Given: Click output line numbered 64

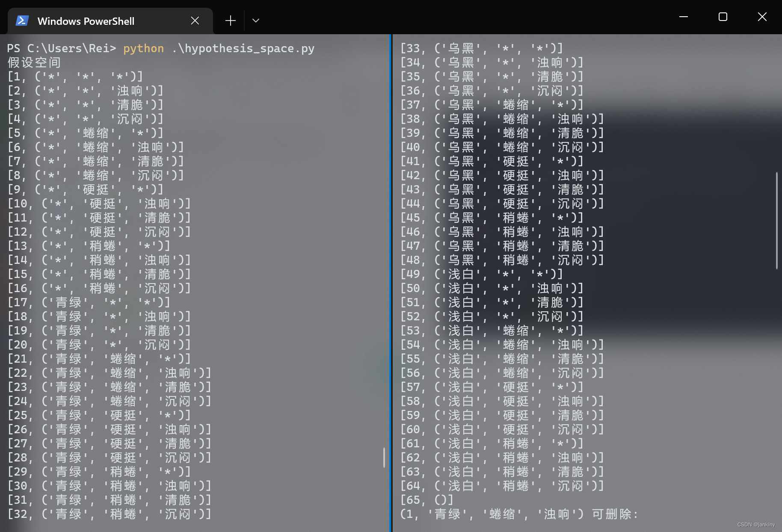Looking at the screenshot, I should 502,486.
